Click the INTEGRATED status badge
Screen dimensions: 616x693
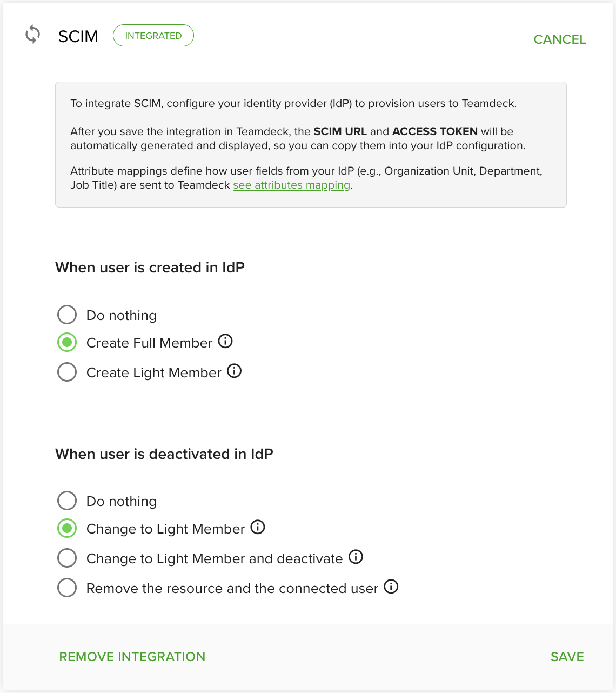(153, 36)
